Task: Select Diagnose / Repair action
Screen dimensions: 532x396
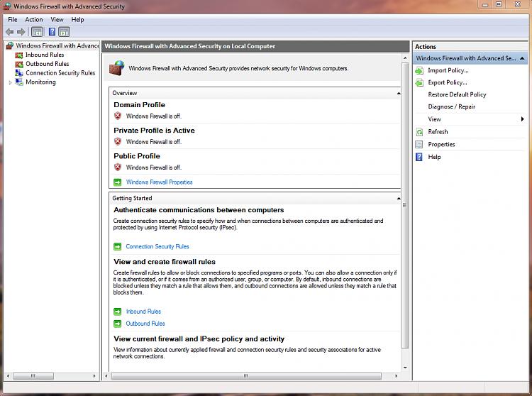Action: coord(451,106)
